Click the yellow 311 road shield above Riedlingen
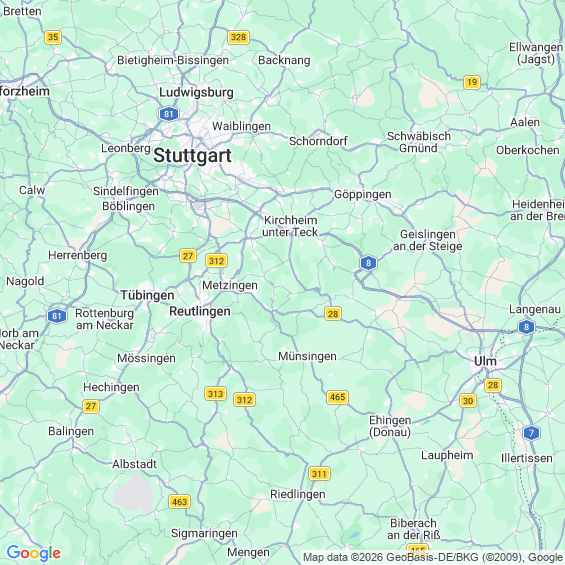 click(x=320, y=473)
